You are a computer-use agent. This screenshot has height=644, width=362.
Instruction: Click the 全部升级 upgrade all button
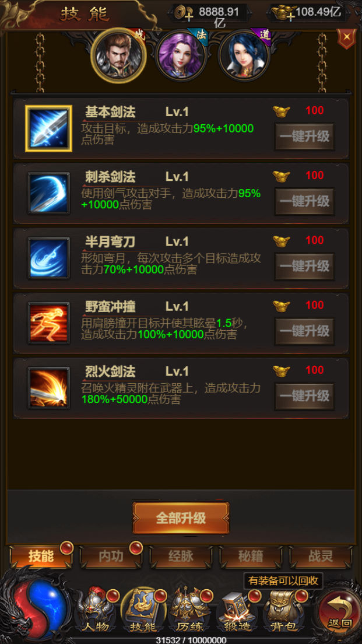[x=181, y=518]
